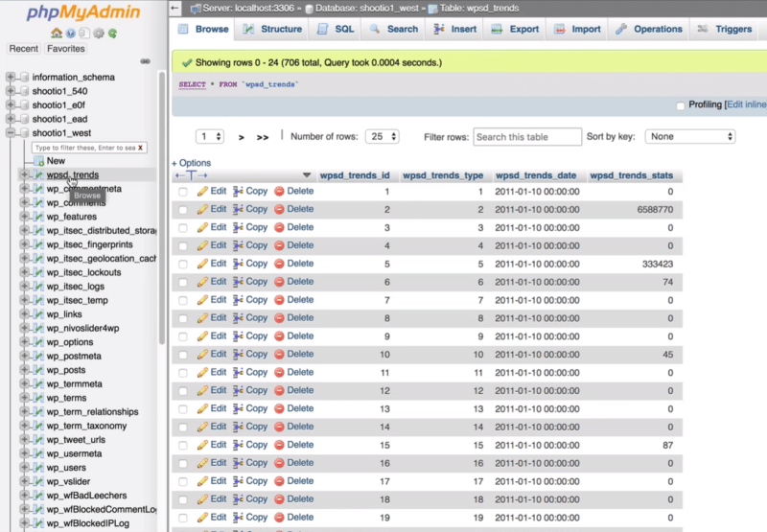Click the database icon next to information_schema
767x532 pixels.
click(x=25, y=78)
